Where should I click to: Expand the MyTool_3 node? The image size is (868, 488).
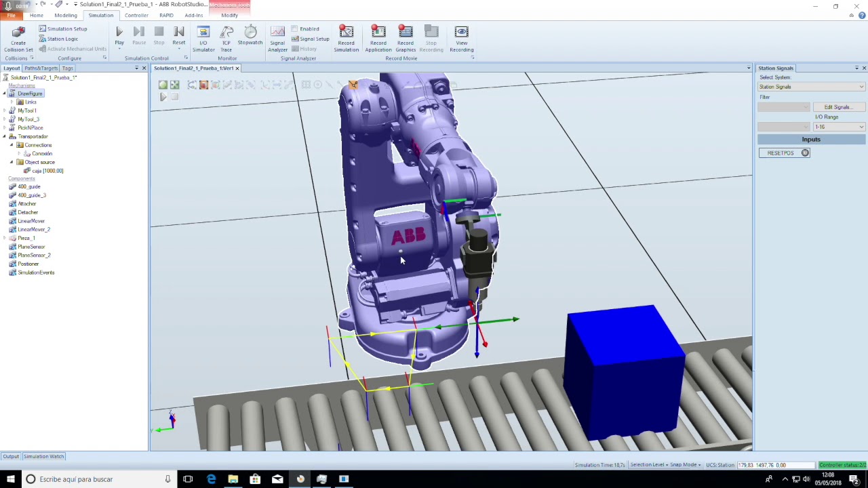pos(4,119)
